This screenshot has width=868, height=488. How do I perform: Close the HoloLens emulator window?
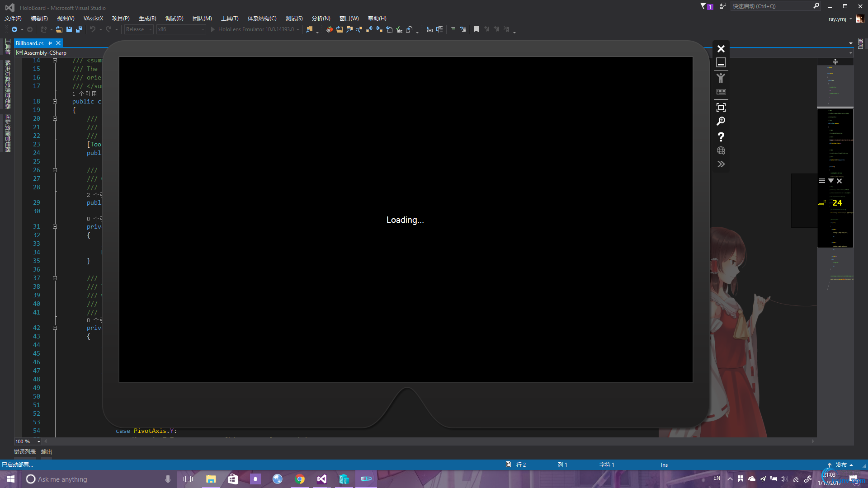721,48
